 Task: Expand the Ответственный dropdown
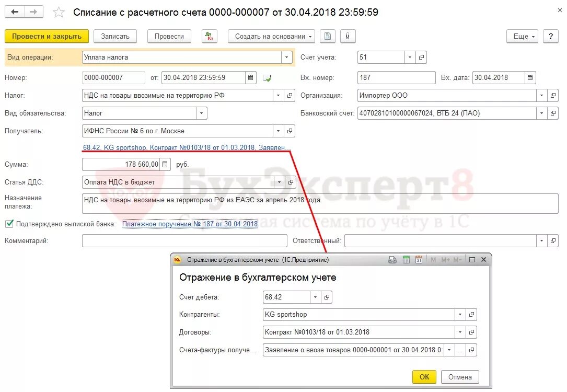[542, 240]
